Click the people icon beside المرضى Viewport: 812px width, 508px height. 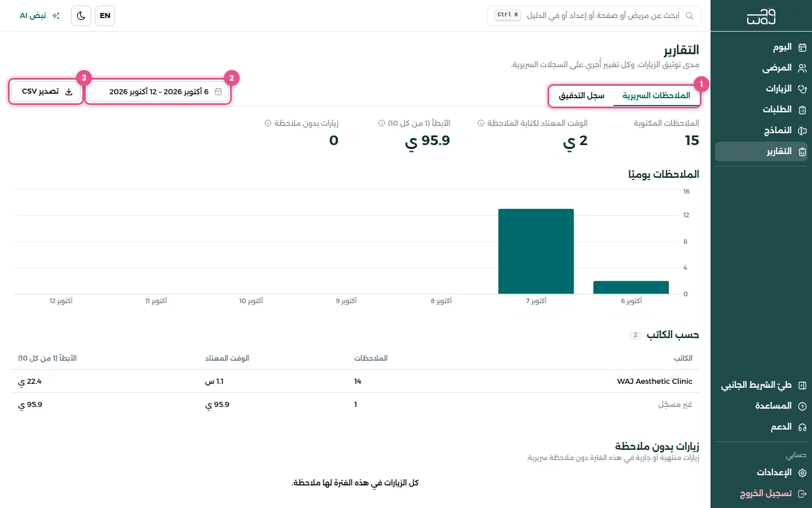[802, 68]
